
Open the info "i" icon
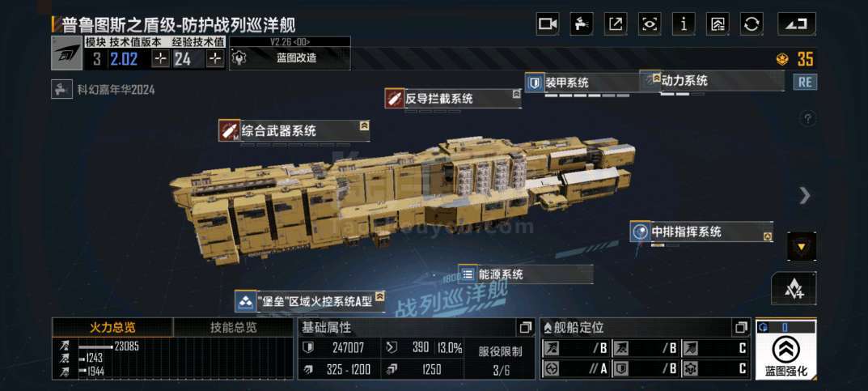point(684,23)
